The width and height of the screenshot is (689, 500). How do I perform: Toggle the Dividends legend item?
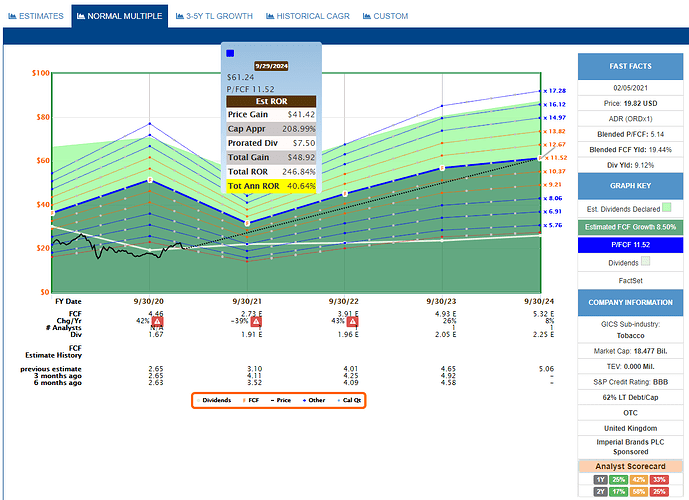pyautogui.click(x=214, y=400)
